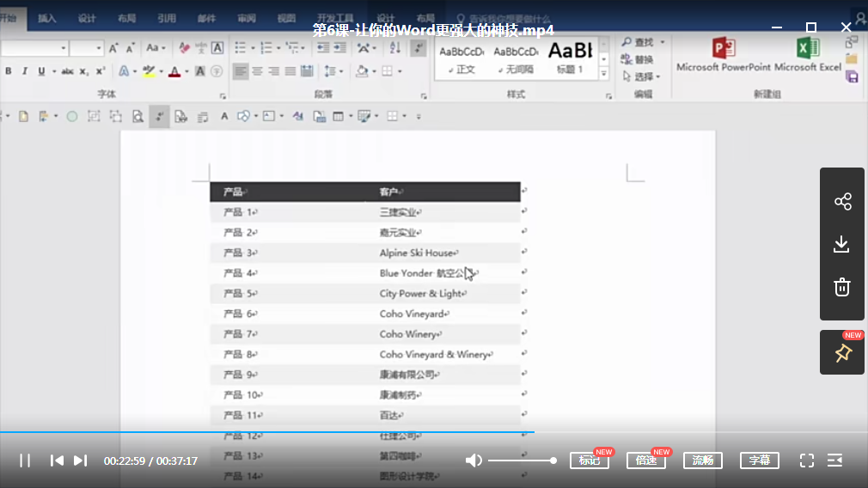Expand the styles gallery more arrow
Viewport: 868px width, 488px height.
(603, 74)
